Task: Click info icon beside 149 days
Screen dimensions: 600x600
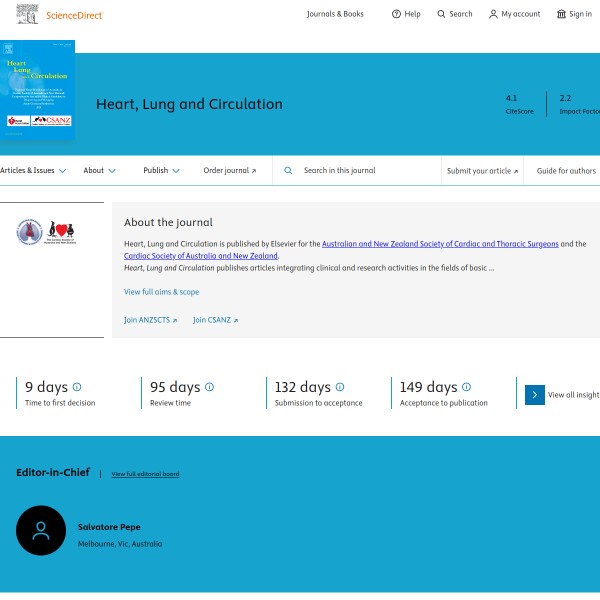Action: click(466, 387)
